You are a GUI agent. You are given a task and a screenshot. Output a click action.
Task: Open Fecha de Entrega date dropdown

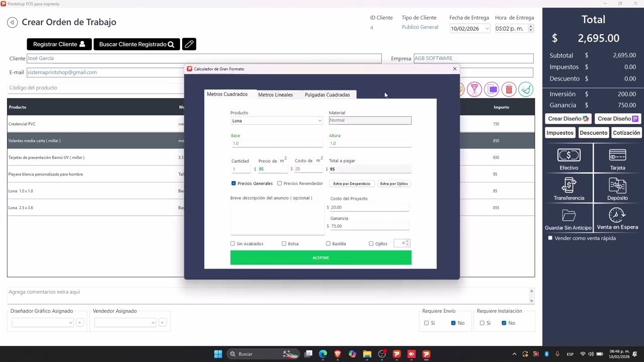tap(487, 29)
